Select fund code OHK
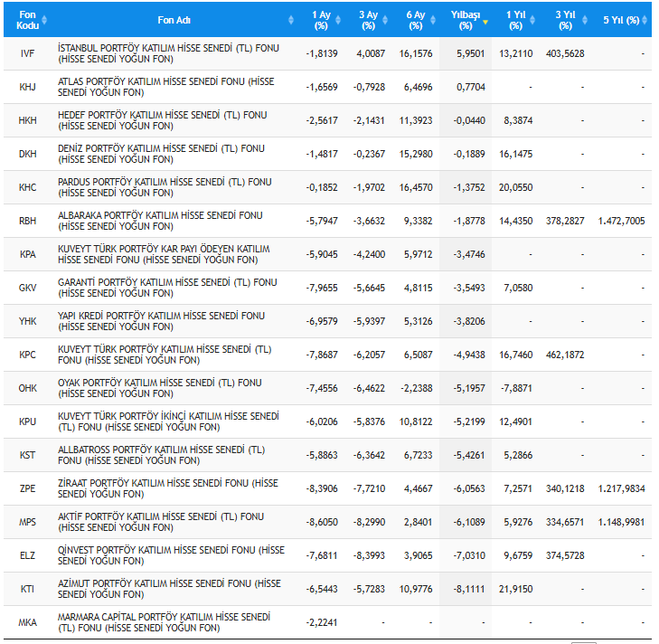Screen dimensions: 659x644 [x=27, y=388]
